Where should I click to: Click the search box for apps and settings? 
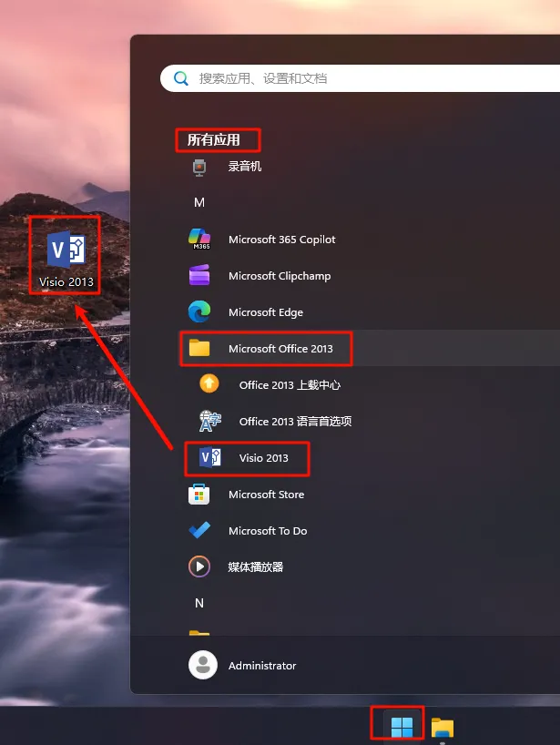(x=360, y=78)
